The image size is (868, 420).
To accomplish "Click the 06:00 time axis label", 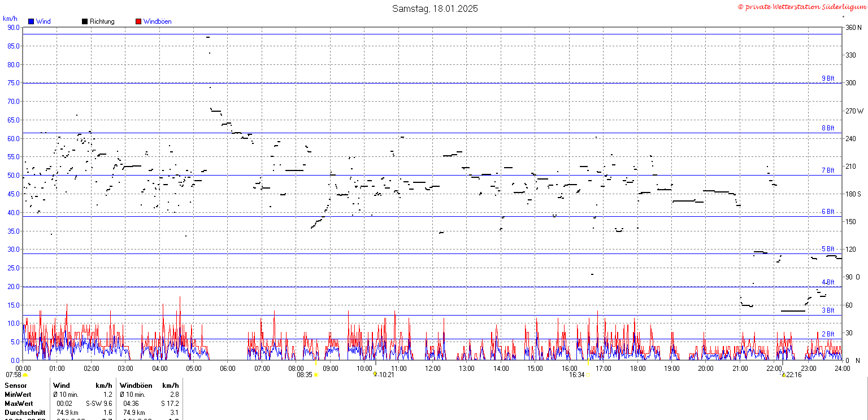I will tap(228, 369).
